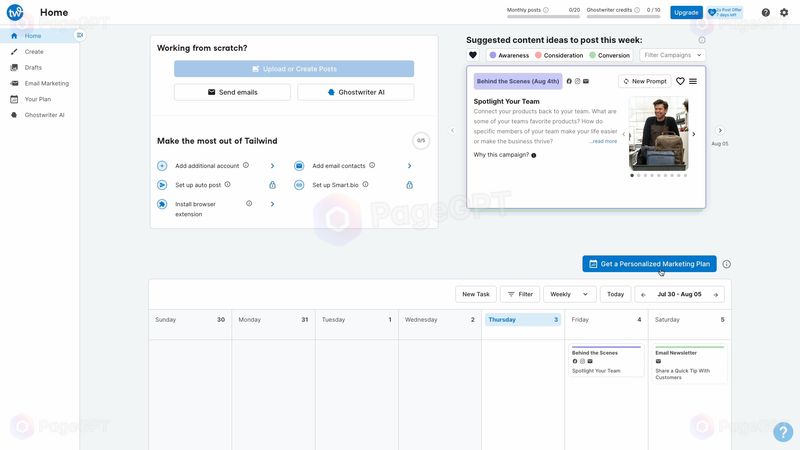Click the Send emails button
This screenshot has width=800, height=450.
(232, 92)
